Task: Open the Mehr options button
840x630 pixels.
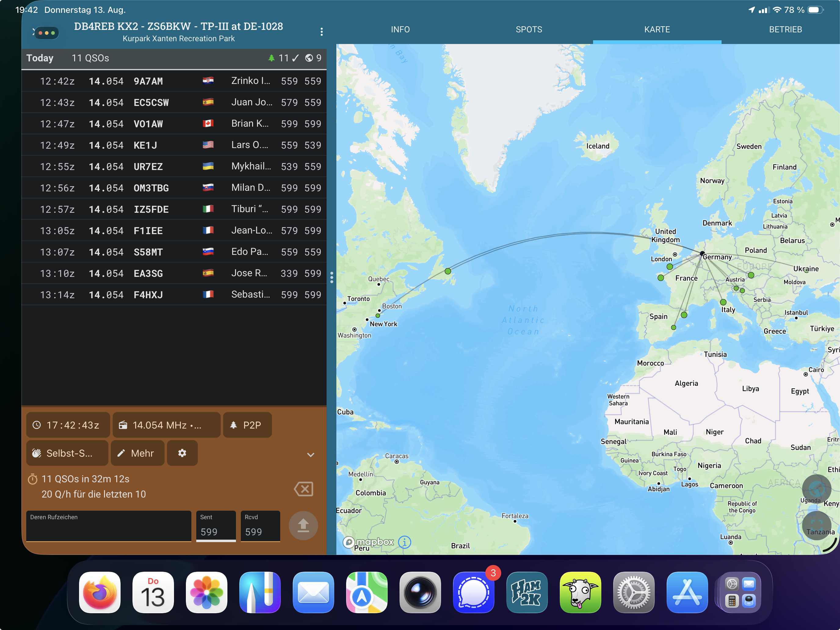Action: coord(137,453)
